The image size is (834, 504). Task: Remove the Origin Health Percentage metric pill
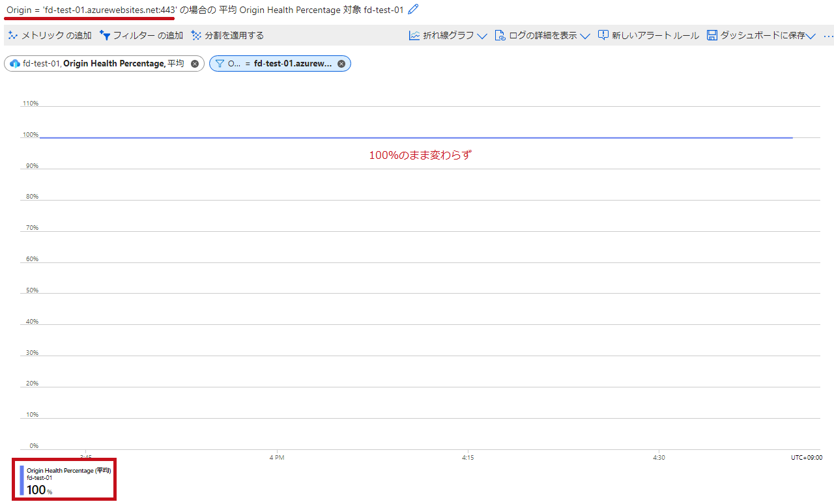coord(194,64)
